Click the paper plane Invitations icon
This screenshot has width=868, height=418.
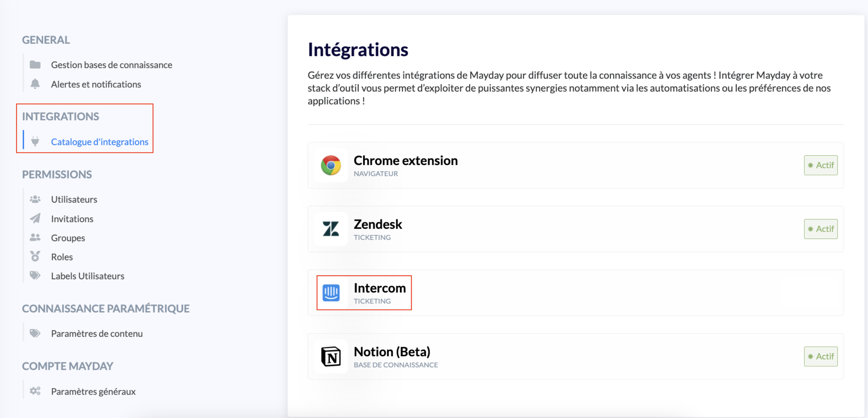(x=35, y=219)
